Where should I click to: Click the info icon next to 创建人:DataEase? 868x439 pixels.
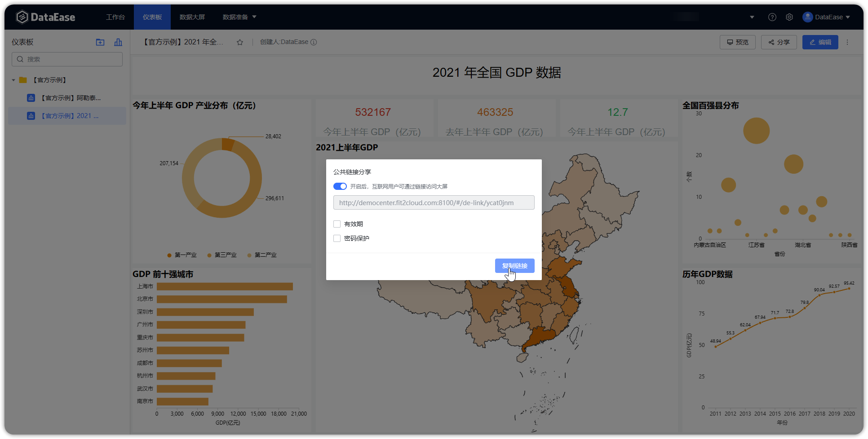pos(315,42)
